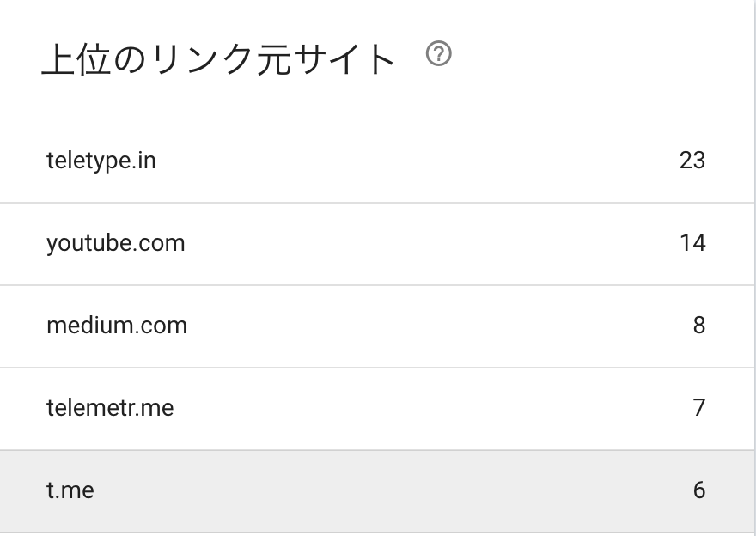Click the 上位のリンク元サイト heading text

tap(219, 58)
